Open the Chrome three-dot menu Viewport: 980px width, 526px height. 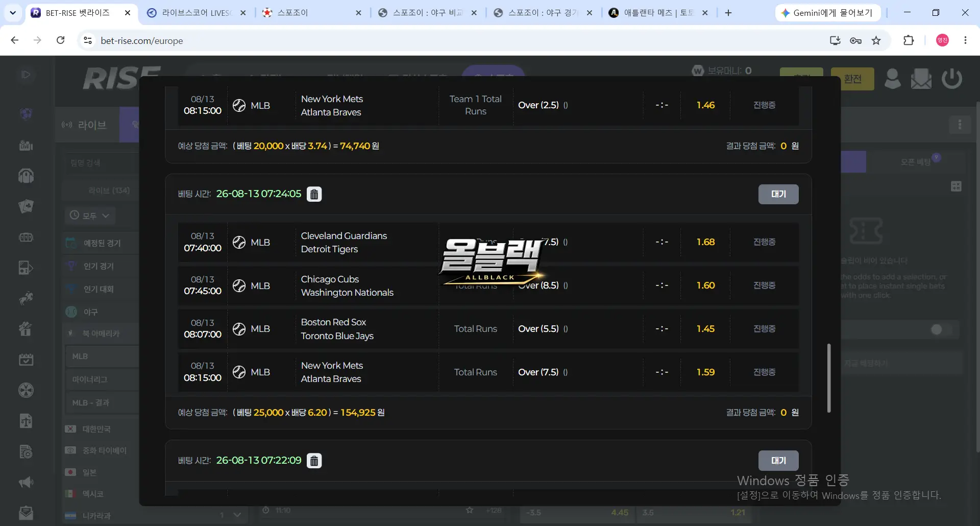(965, 40)
